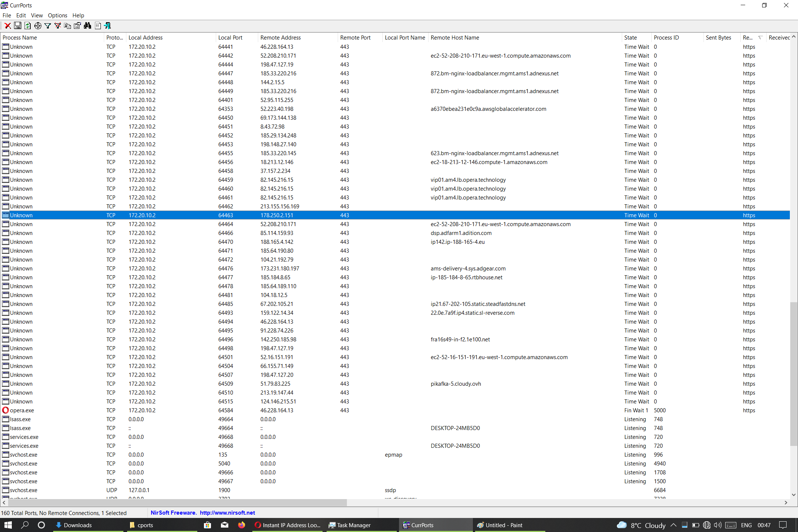Open the notification center icon
This screenshot has height=532, width=798.
click(783, 525)
